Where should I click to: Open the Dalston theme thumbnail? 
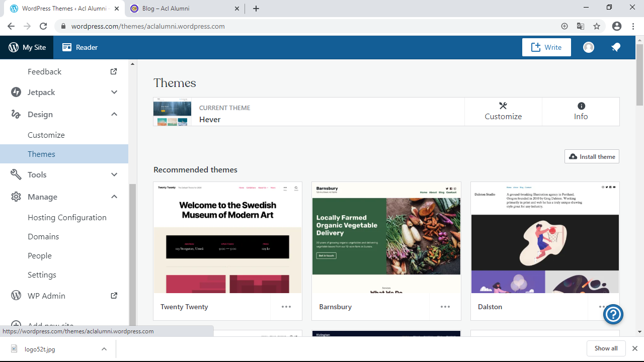pyautogui.click(x=545, y=238)
